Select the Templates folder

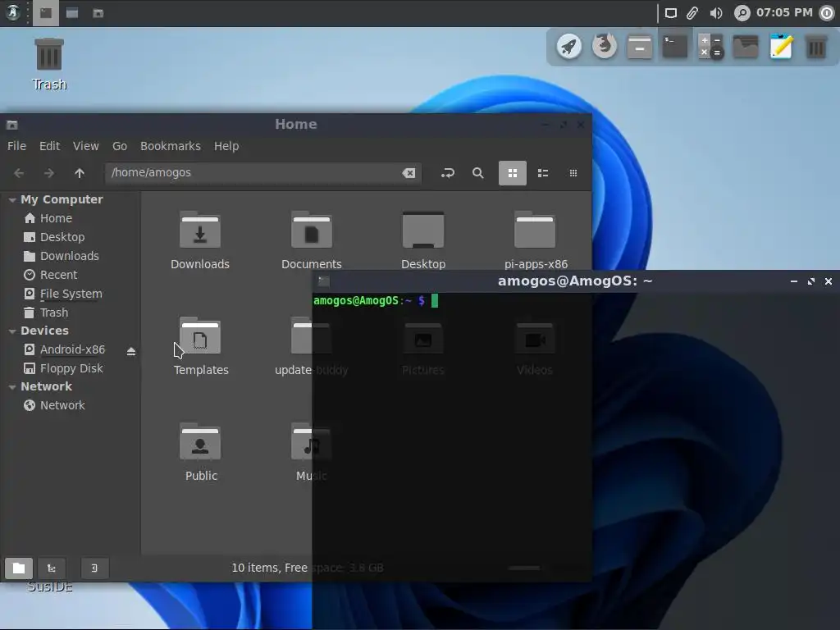pos(200,347)
